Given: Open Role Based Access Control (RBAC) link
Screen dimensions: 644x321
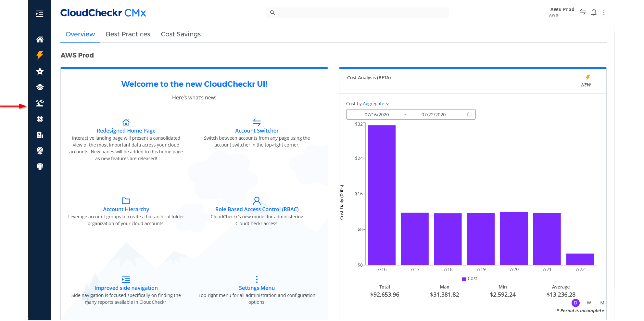Looking at the screenshot, I should click(257, 209).
